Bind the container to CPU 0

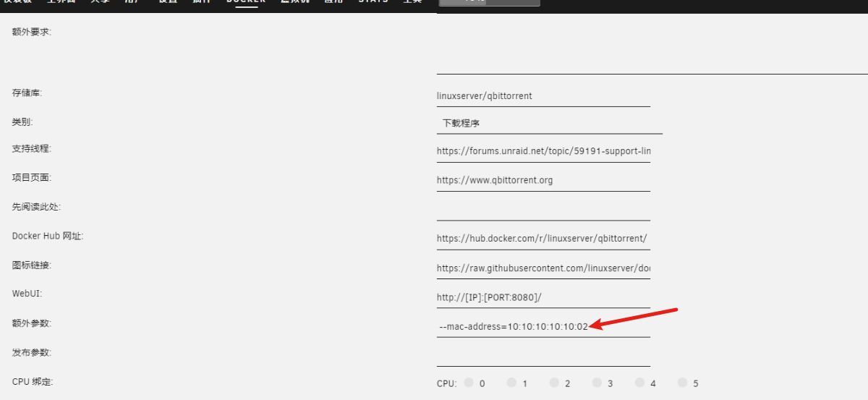469,383
